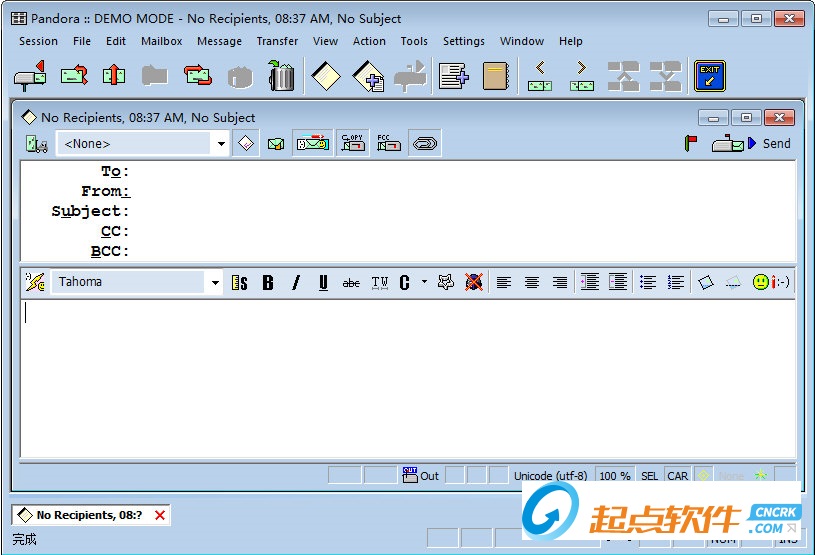Viewport: 815px width, 555px height.
Task: Open the Tools menu
Action: pos(414,41)
